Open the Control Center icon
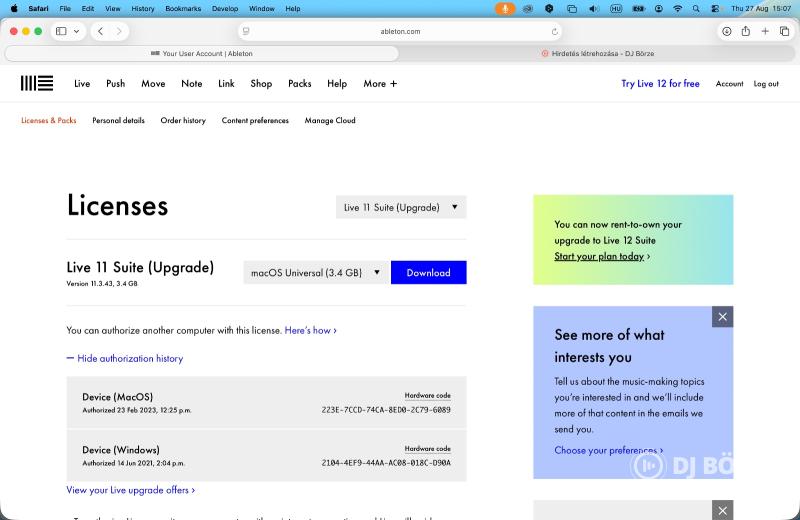Screen dimensions: 800x520 pyautogui.click(x=715, y=9)
